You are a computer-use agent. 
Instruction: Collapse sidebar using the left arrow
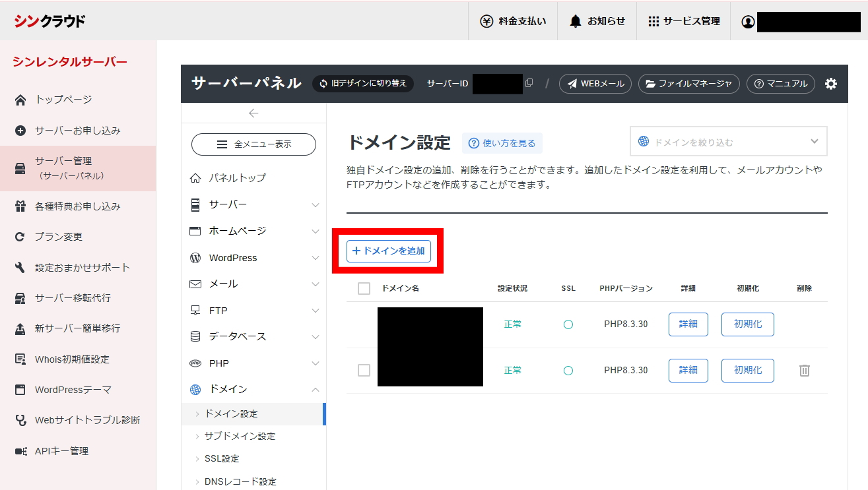(253, 113)
